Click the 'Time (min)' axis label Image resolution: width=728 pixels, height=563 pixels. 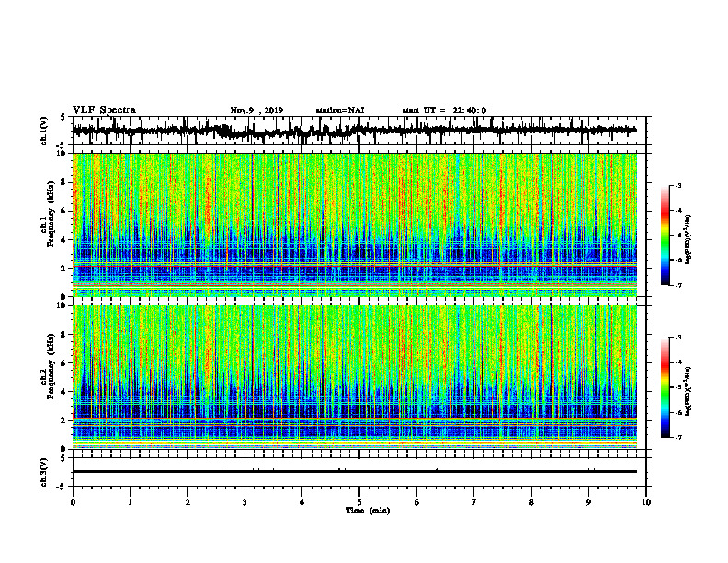(x=368, y=511)
